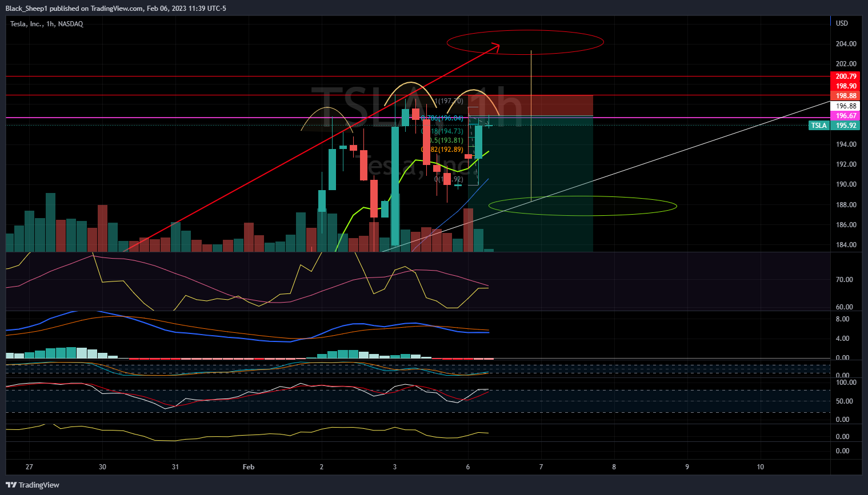Click the date label 10 on time axis
Image resolution: width=868 pixels, height=495 pixels.
(761, 467)
